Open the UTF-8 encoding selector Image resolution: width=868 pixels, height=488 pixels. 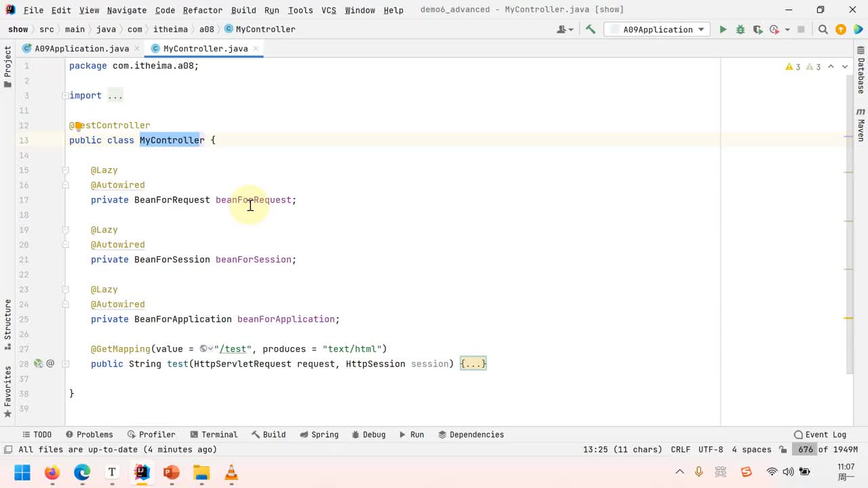pos(711,449)
